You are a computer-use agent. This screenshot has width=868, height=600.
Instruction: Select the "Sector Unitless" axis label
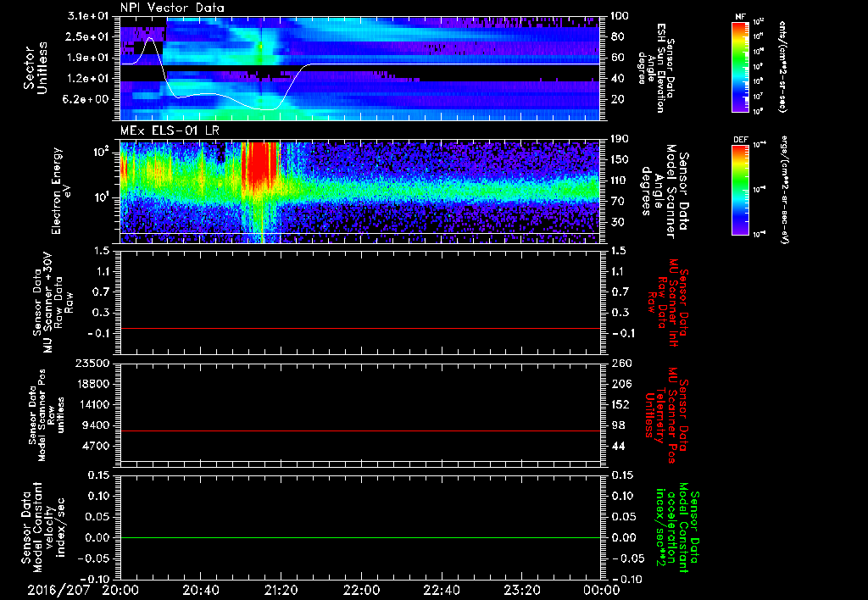(36, 68)
